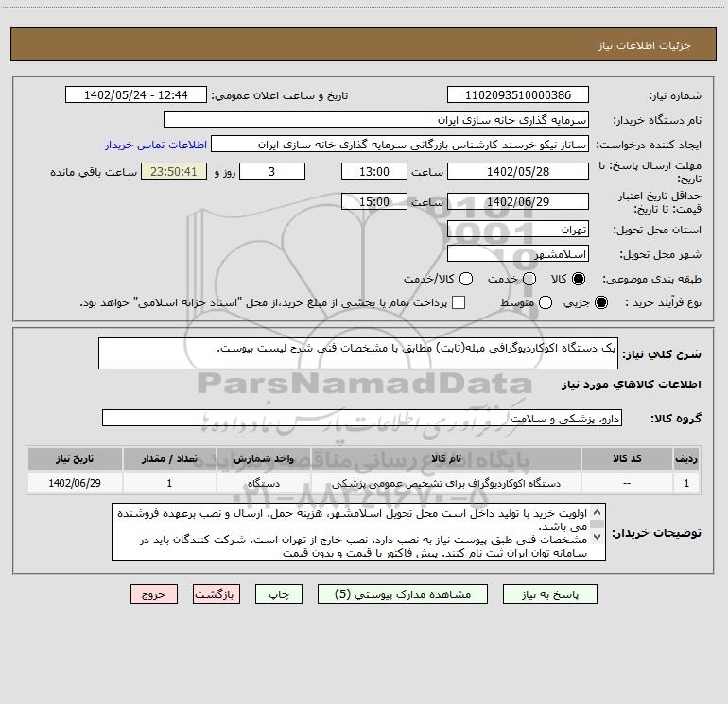Image resolution: width=728 pixels, height=704 pixels.
Task: Select the کالا radio button
Action: tap(579, 279)
